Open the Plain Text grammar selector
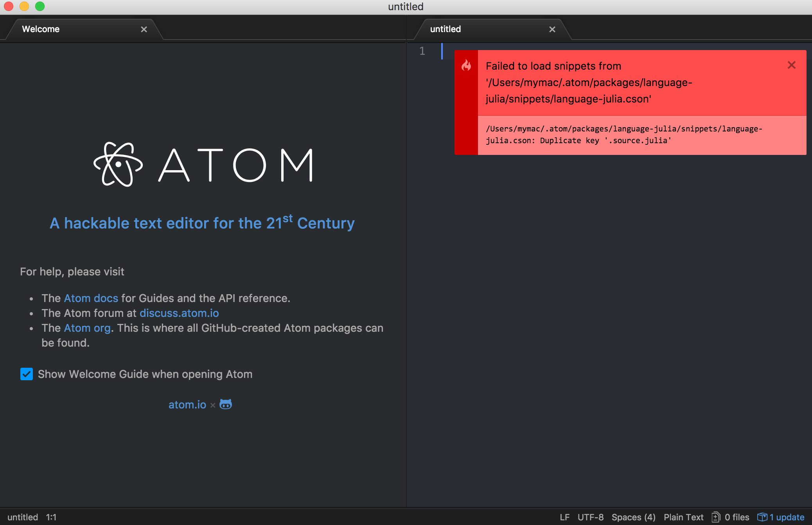The height and width of the screenshot is (525, 812). (684, 517)
